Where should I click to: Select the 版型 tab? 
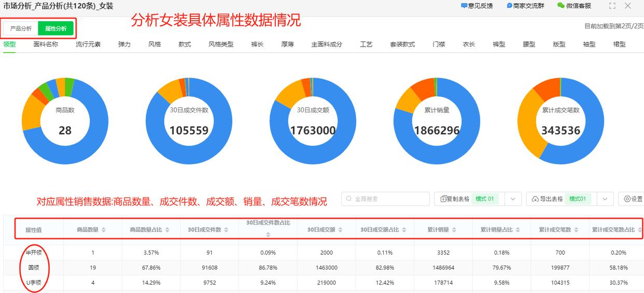tap(559, 45)
